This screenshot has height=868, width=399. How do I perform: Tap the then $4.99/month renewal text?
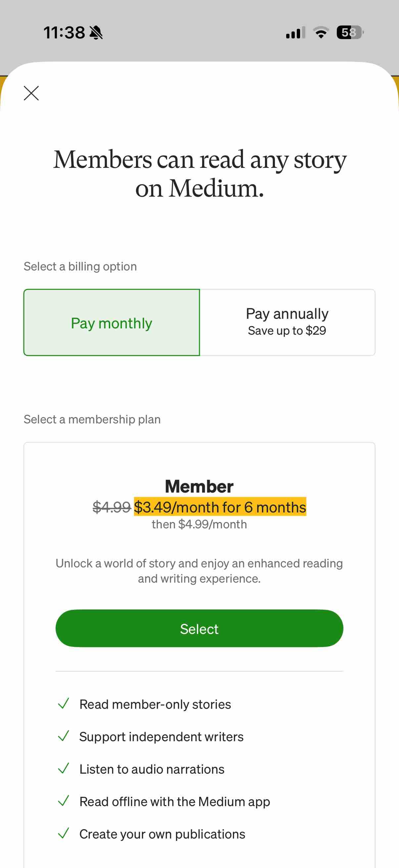pyautogui.click(x=199, y=524)
